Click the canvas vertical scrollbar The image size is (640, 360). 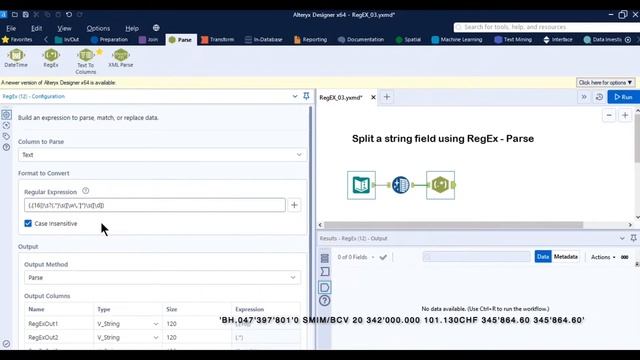tap(637, 139)
